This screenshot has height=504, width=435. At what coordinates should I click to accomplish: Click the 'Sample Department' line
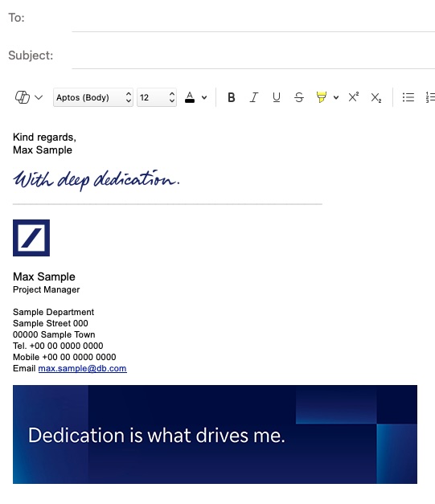tap(53, 312)
